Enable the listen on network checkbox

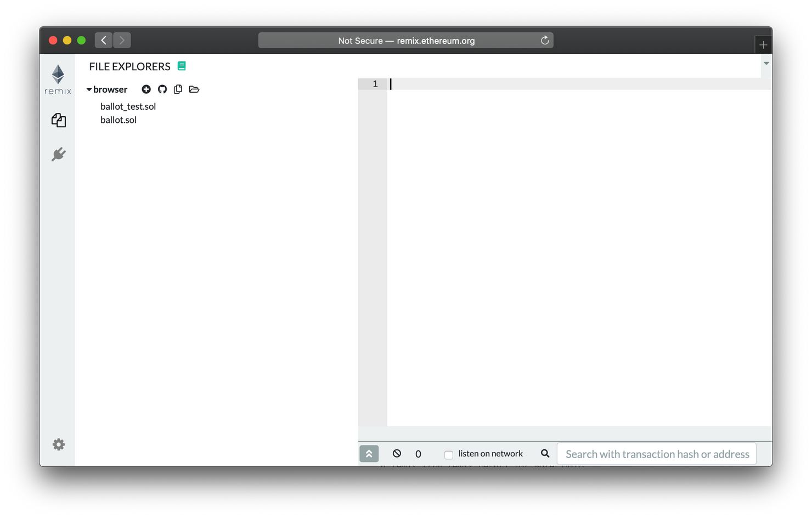448,454
